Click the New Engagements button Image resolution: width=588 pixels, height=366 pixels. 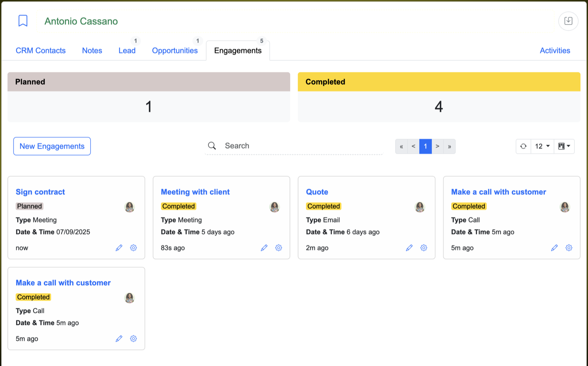click(52, 146)
